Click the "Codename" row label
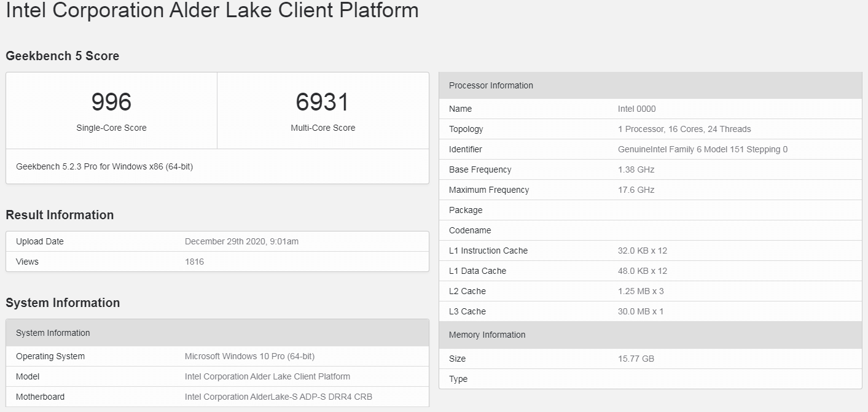This screenshot has width=868, height=412. click(x=470, y=230)
